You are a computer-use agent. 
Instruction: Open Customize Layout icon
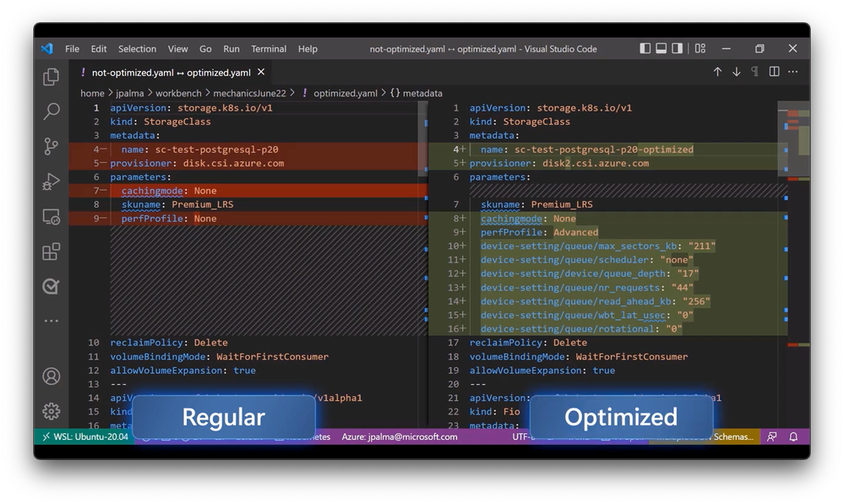pos(700,48)
